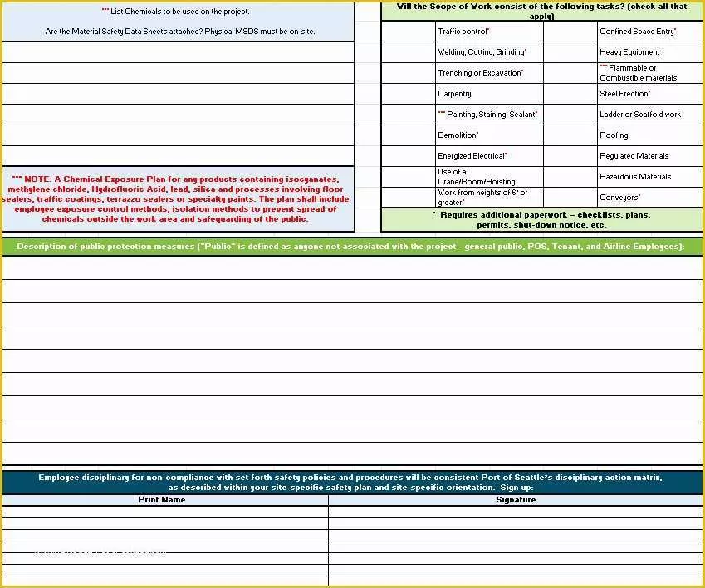
Task: Tick the cell left of Hazardous Materials
Action: (570, 177)
